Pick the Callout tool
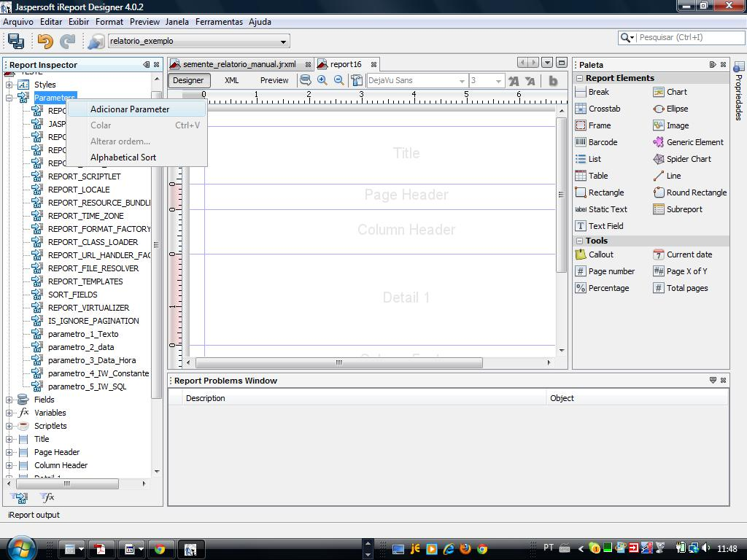This screenshot has width=747, height=560. [x=594, y=254]
